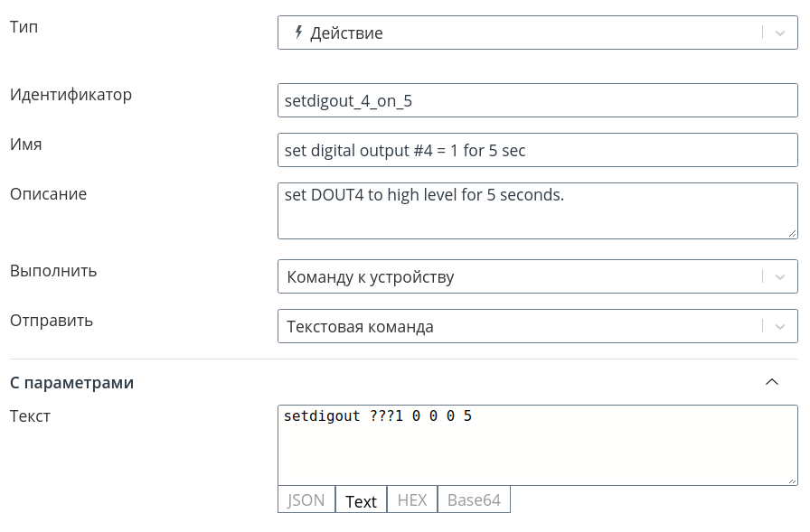
Task: Collapse the С параметрами section chevron
Action: pos(772,382)
